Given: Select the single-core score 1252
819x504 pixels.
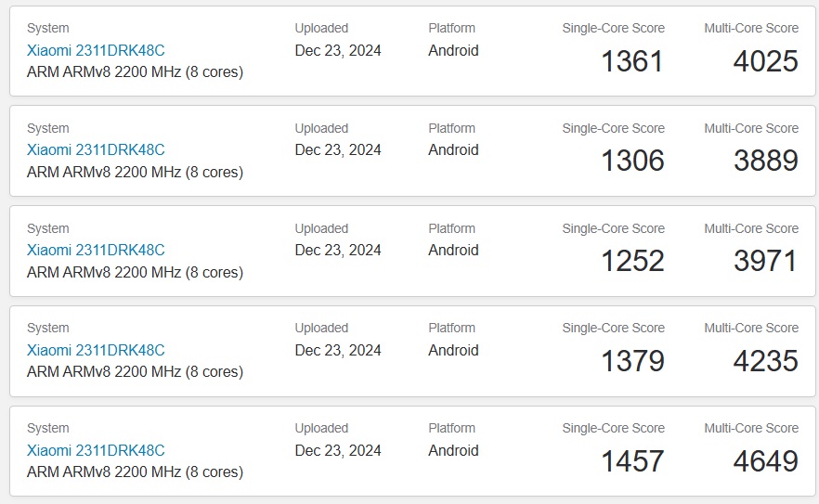Looking at the screenshot, I should (632, 261).
